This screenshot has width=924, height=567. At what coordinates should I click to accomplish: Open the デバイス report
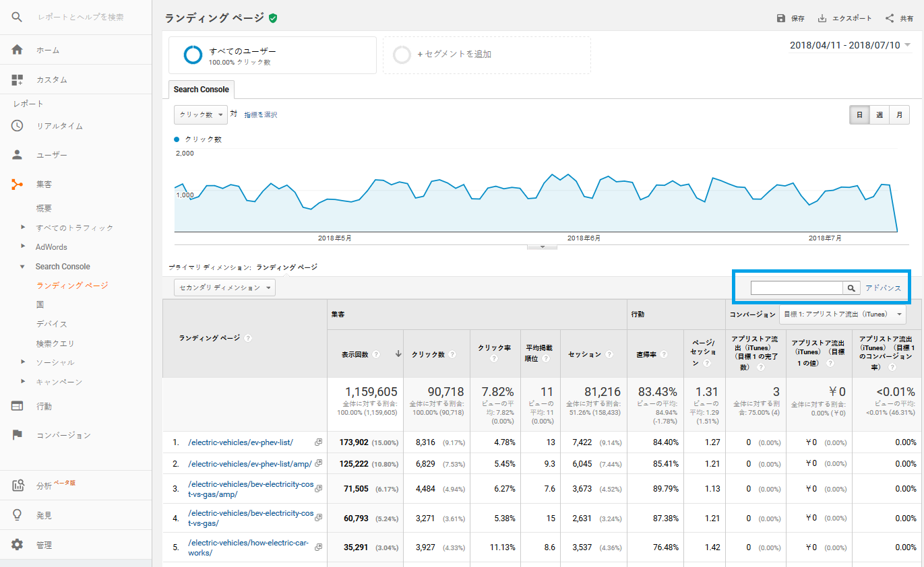tap(52, 324)
